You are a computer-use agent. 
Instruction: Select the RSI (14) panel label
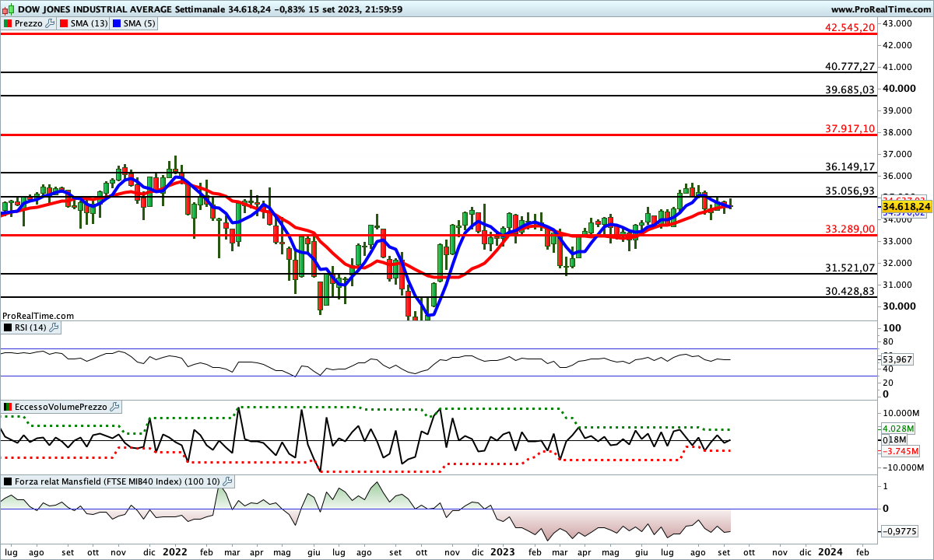tap(31, 327)
